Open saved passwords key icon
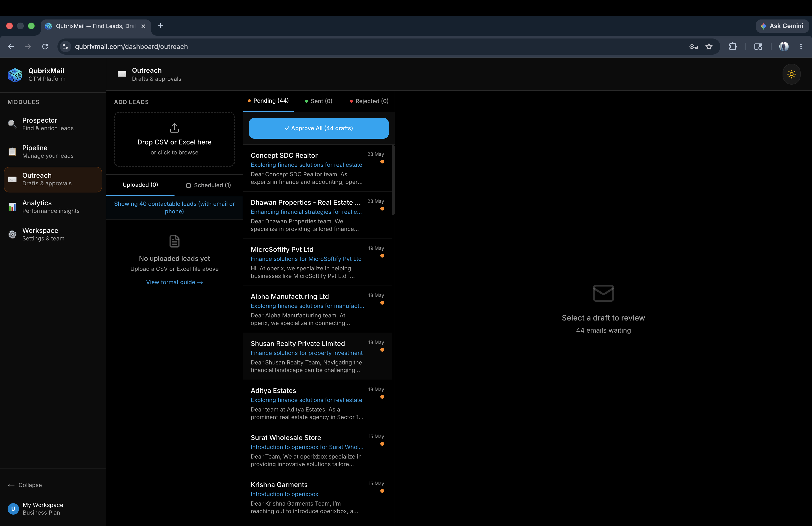 pyautogui.click(x=693, y=46)
